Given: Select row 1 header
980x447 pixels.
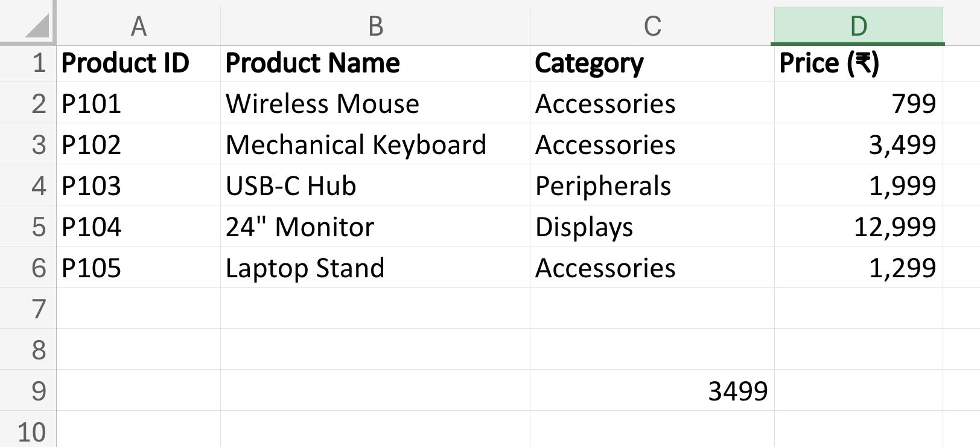Looking at the screenshot, I should pyautogui.click(x=36, y=63).
